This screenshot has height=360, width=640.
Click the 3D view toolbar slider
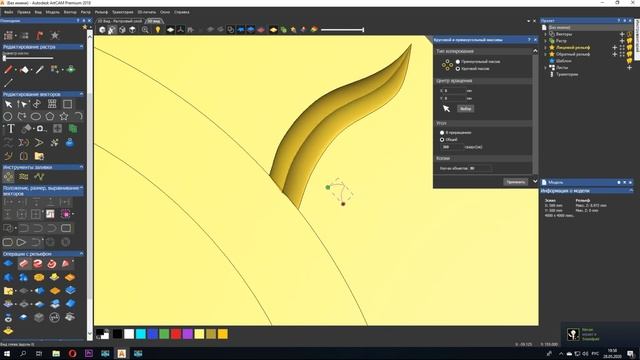[342, 29]
